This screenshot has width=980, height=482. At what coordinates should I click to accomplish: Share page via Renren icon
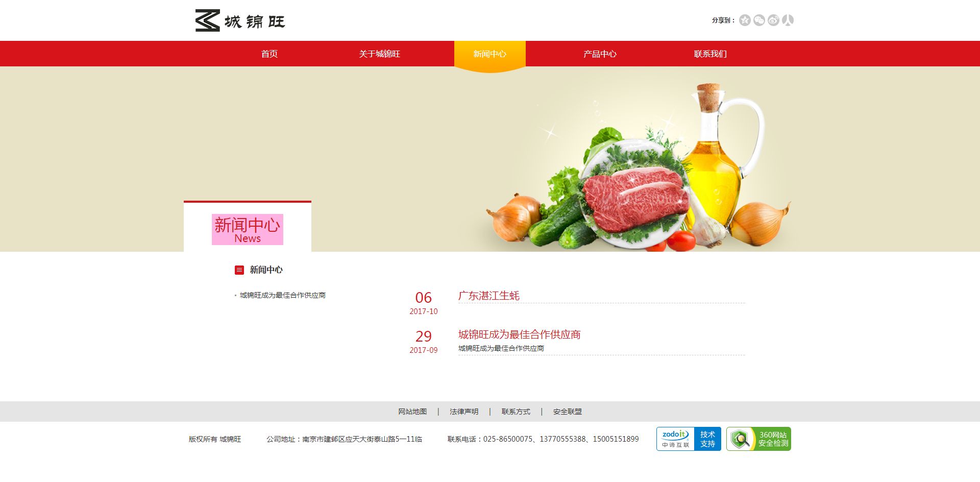[788, 20]
